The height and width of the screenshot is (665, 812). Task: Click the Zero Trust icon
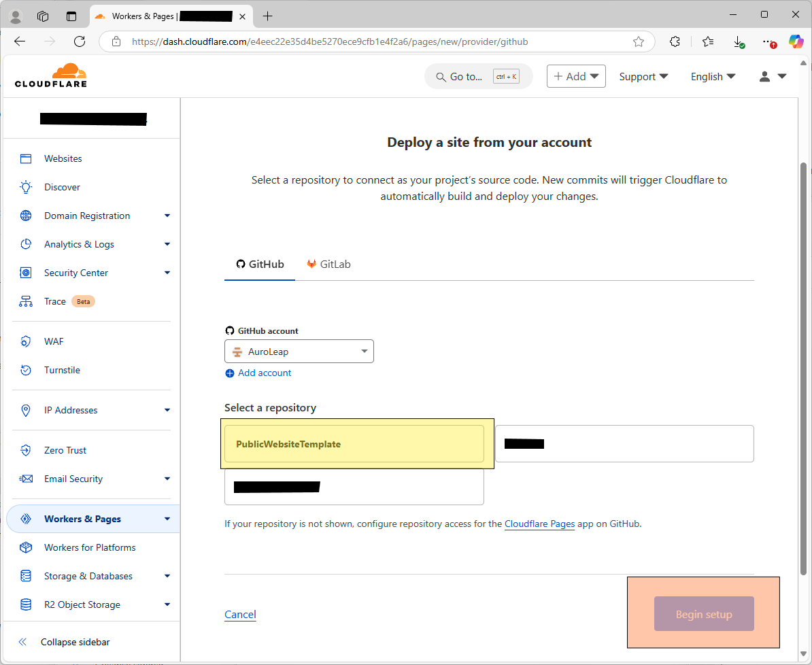coord(26,450)
